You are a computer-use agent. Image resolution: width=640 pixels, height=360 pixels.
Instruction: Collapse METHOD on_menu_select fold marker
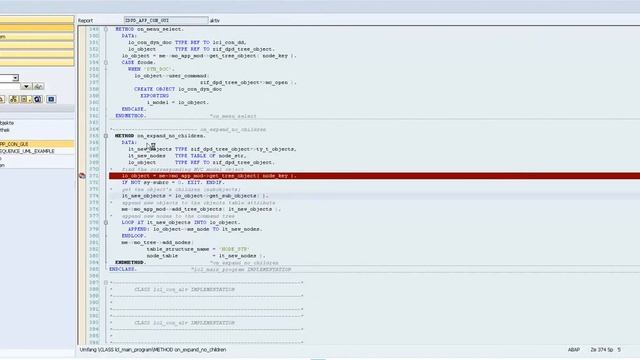pos(106,29)
